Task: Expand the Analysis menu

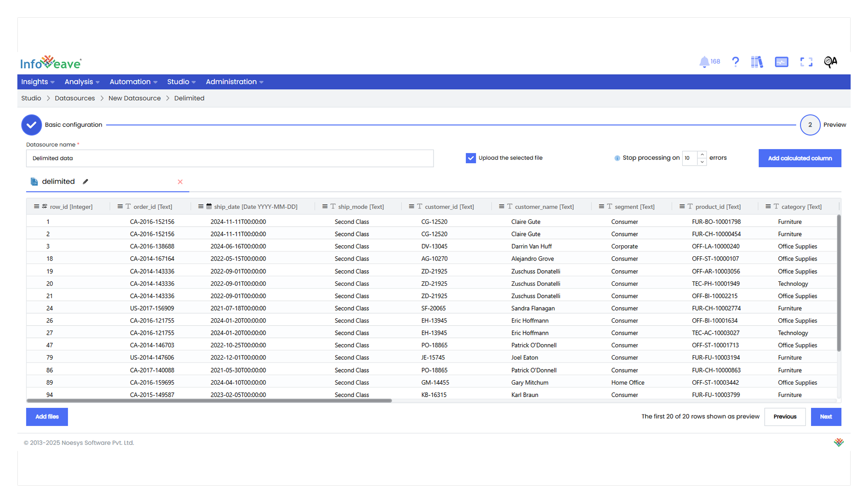Action: (x=82, y=82)
